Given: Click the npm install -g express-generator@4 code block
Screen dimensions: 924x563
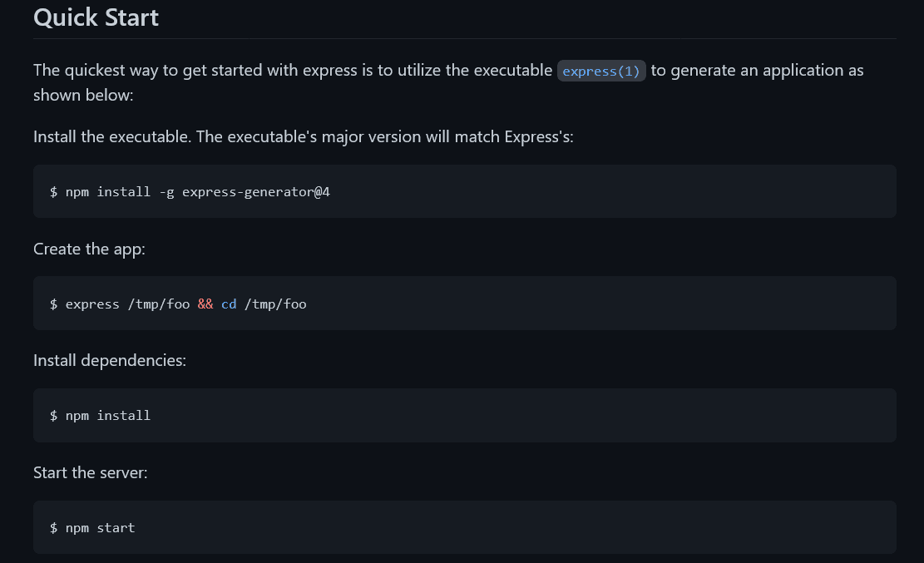Looking at the screenshot, I should tap(464, 191).
